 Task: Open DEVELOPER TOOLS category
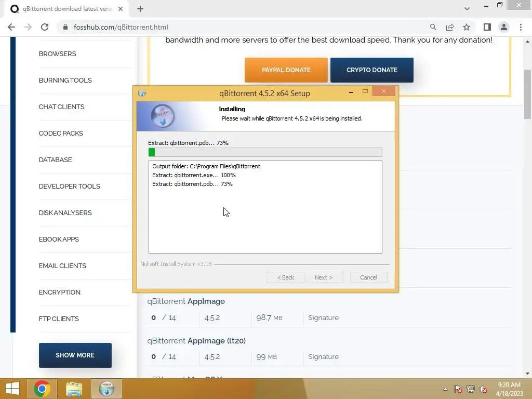tap(69, 187)
